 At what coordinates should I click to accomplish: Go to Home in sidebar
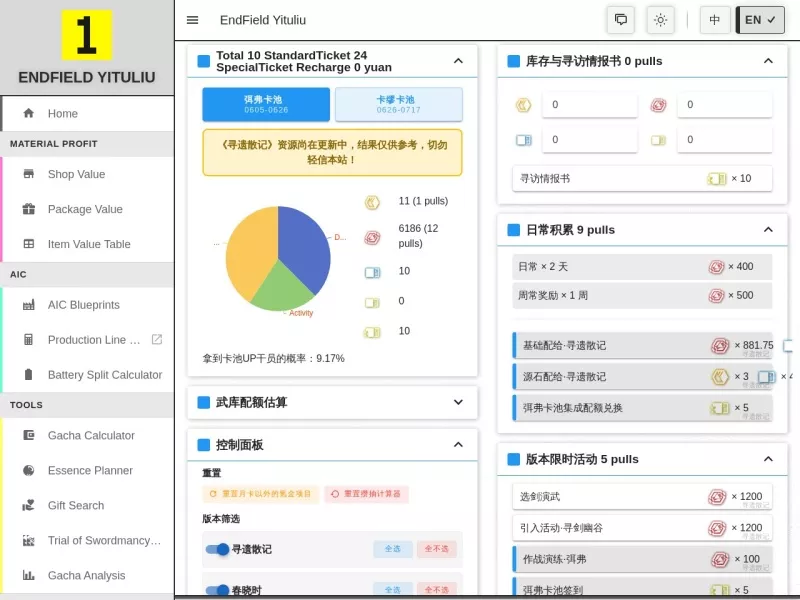coord(87,113)
